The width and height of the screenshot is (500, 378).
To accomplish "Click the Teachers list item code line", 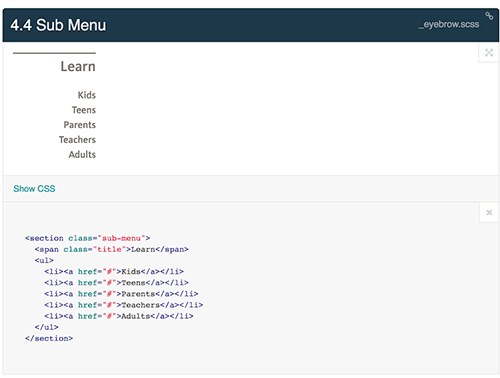I will [124, 305].
